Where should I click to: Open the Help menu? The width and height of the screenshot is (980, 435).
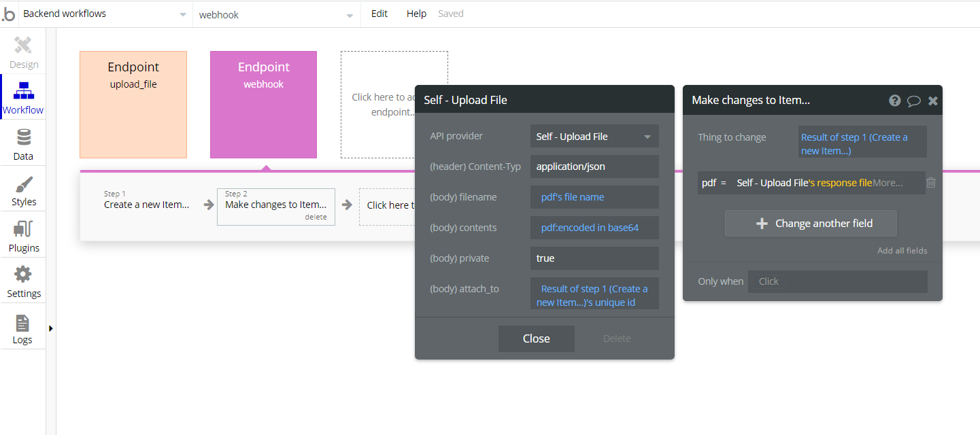pyautogui.click(x=416, y=14)
